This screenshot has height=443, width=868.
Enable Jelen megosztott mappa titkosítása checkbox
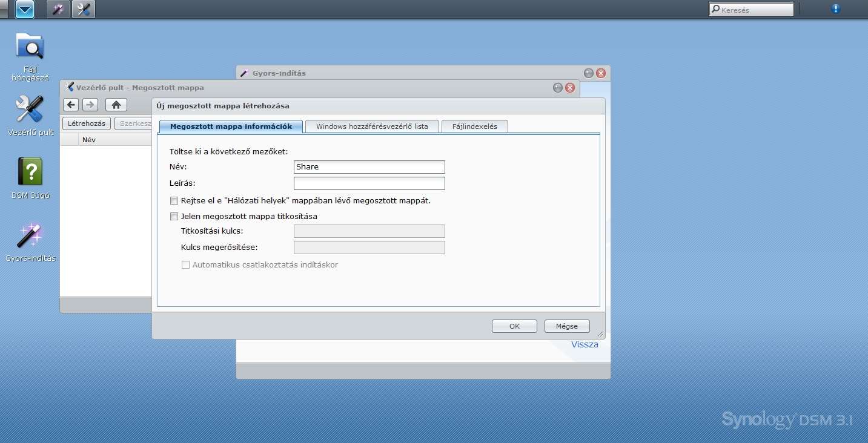point(174,217)
